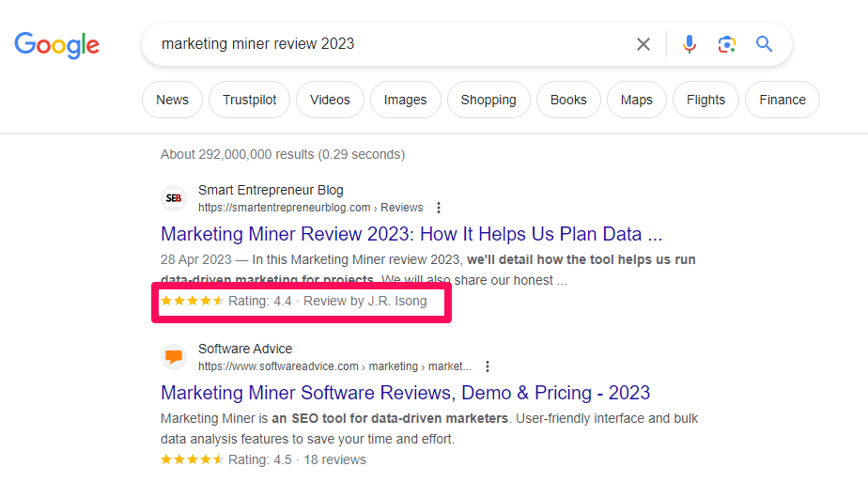The image size is (868, 498).
Task: Select the Trustpilot filter chip
Action: point(249,100)
